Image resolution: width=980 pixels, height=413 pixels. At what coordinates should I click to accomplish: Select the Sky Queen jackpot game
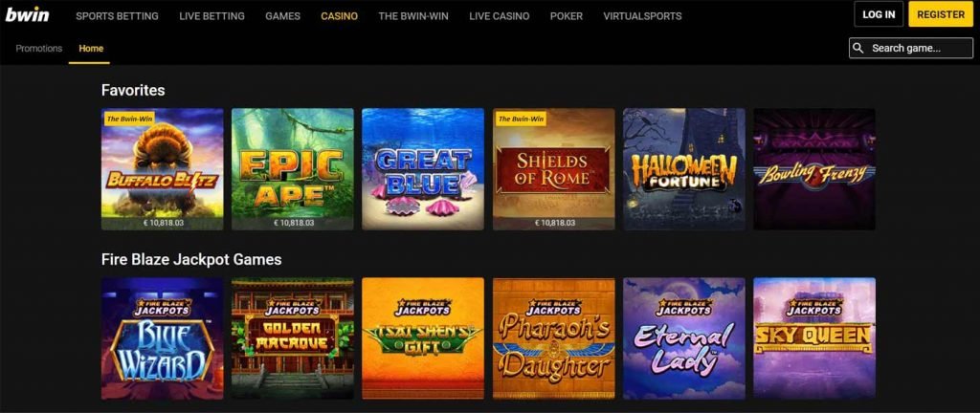(x=814, y=338)
